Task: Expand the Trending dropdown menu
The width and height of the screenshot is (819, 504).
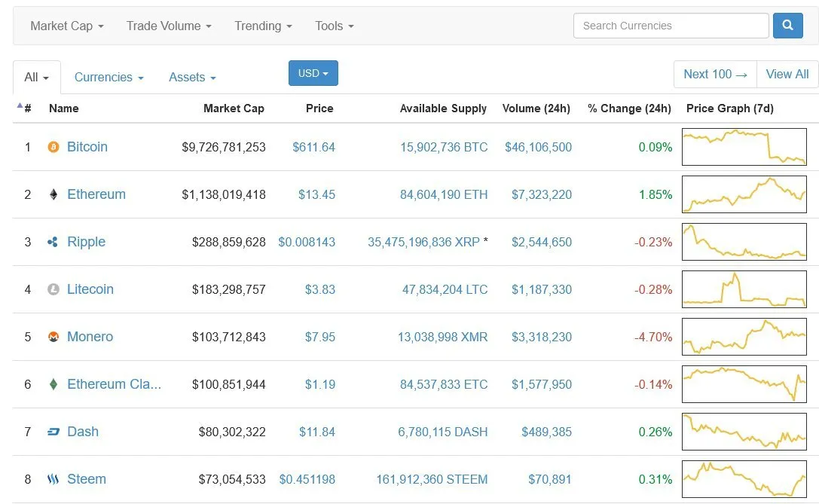Action: (263, 26)
